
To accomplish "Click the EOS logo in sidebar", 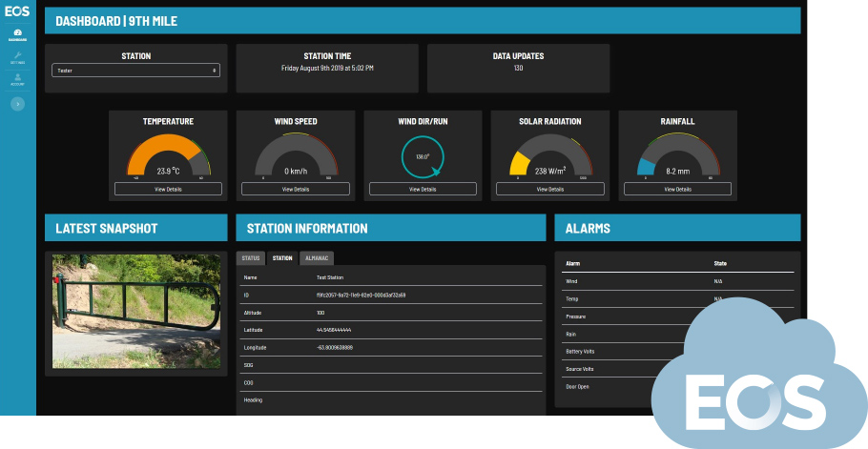I will pos(18,12).
